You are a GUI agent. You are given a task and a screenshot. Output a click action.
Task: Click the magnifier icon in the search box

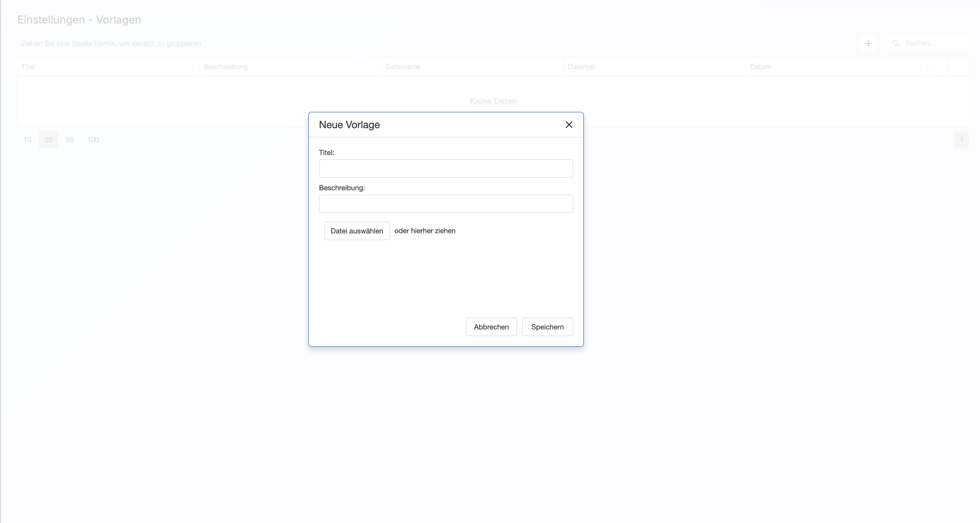click(896, 43)
